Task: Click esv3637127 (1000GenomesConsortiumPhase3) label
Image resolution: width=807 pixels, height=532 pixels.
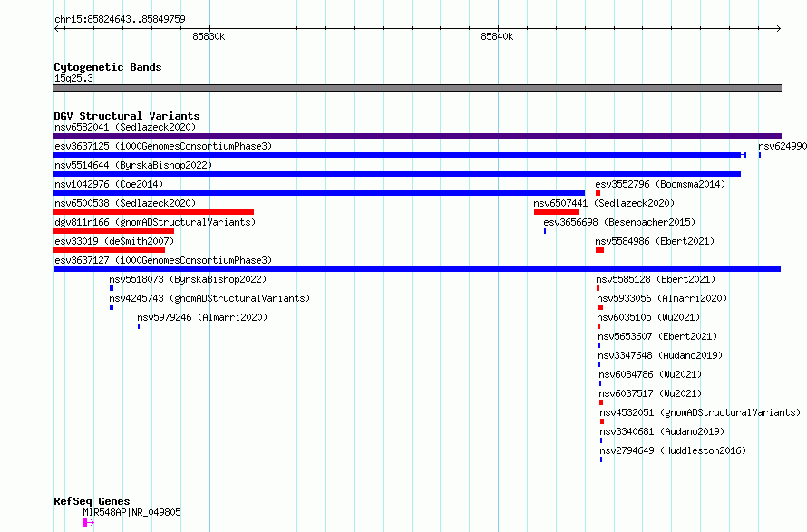Action: (163, 260)
